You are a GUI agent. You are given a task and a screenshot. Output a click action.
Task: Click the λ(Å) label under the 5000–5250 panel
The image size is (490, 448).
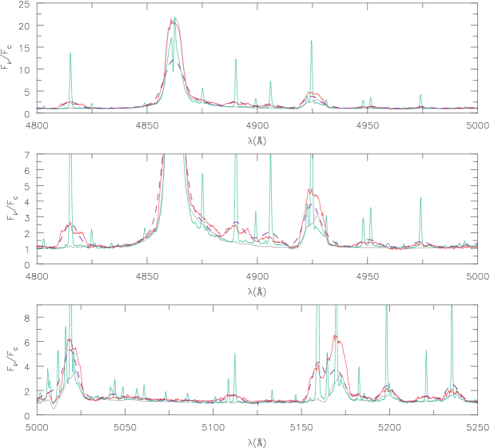[x=257, y=442]
